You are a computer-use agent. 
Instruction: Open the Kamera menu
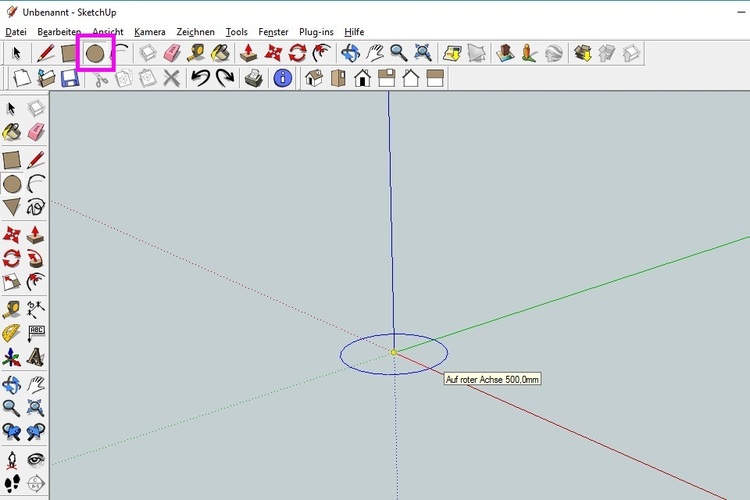coord(150,32)
